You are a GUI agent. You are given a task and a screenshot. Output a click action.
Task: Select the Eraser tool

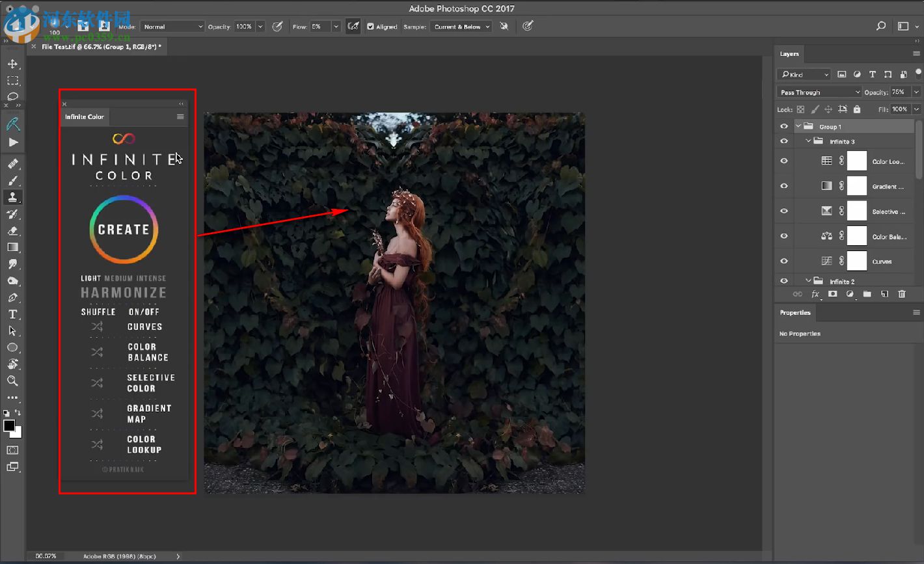[x=12, y=231]
